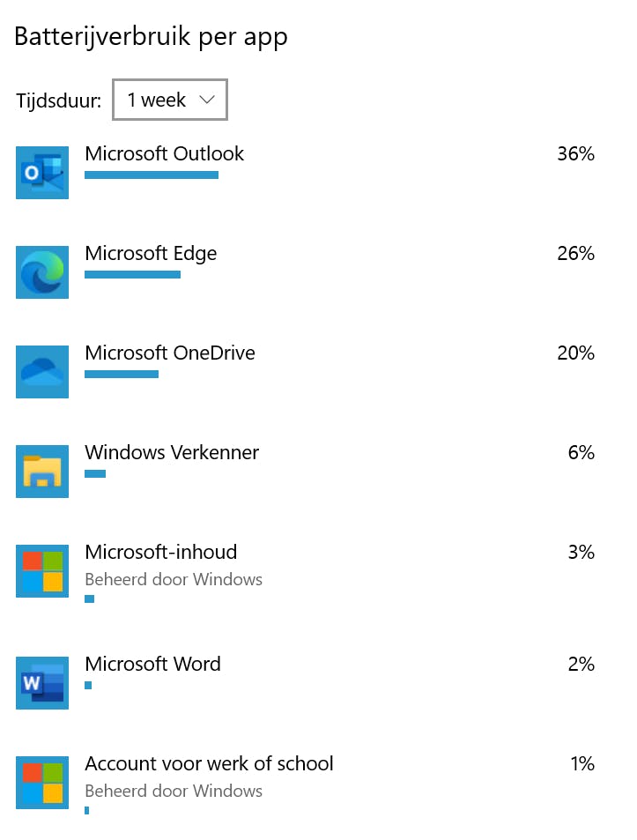Select the Microsoft Outlook list entry
This screenshot has width=637, height=840.
click(x=164, y=153)
